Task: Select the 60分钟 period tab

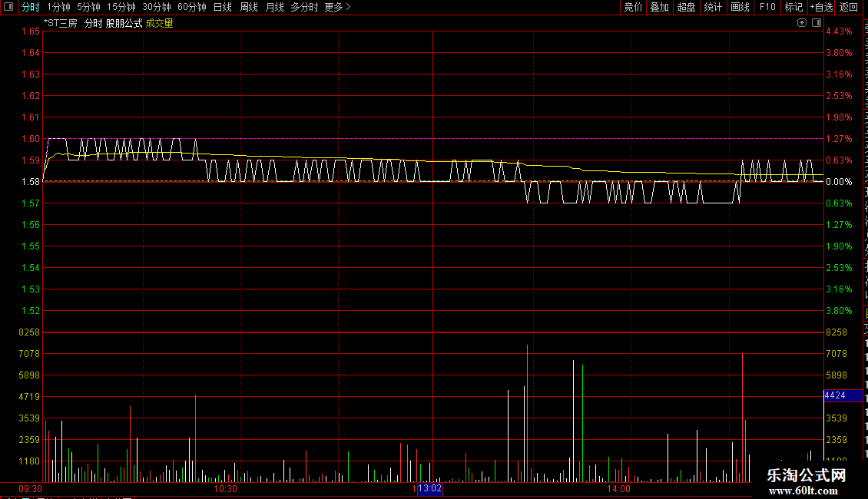Action: click(191, 7)
